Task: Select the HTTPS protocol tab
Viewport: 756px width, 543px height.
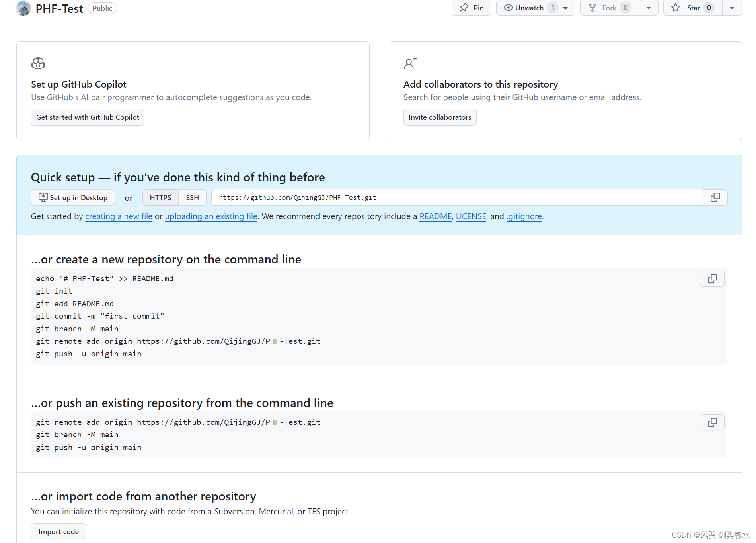Action: click(x=160, y=198)
